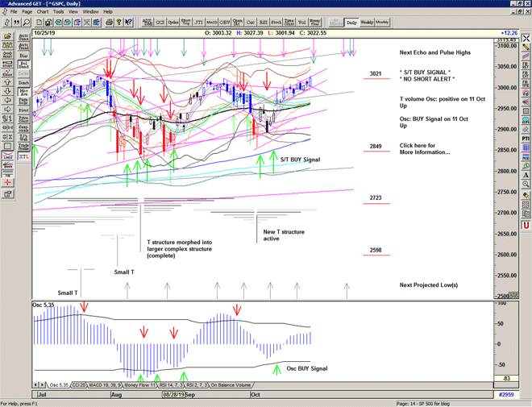
Task: Click the yellow question mark help icon
Action: coord(118,23)
